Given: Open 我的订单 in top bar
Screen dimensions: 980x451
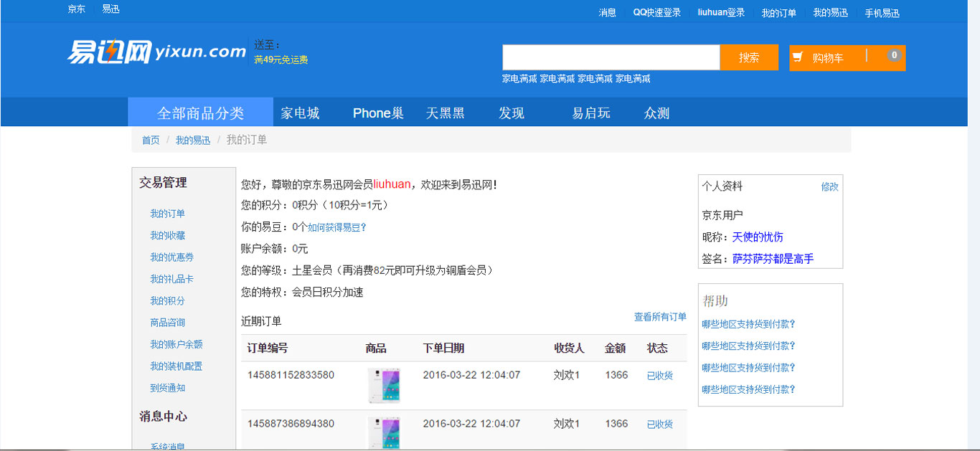Looking at the screenshot, I should click(779, 13).
